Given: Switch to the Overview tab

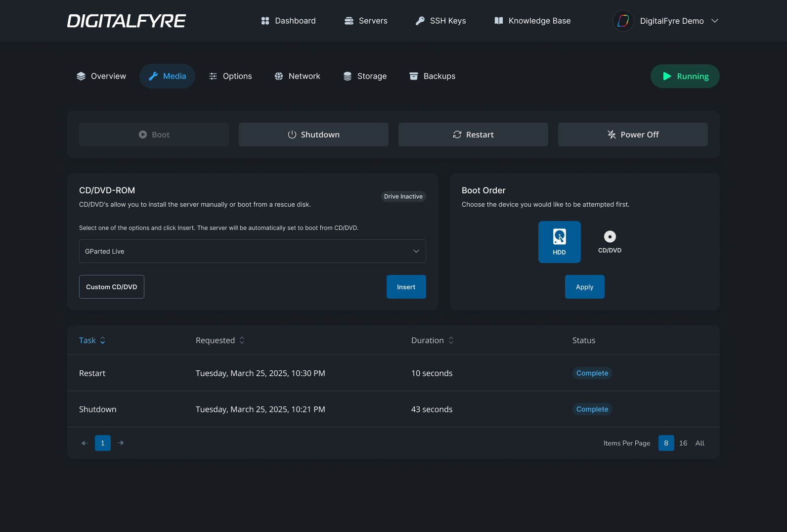Looking at the screenshot, I should point(101,76).
